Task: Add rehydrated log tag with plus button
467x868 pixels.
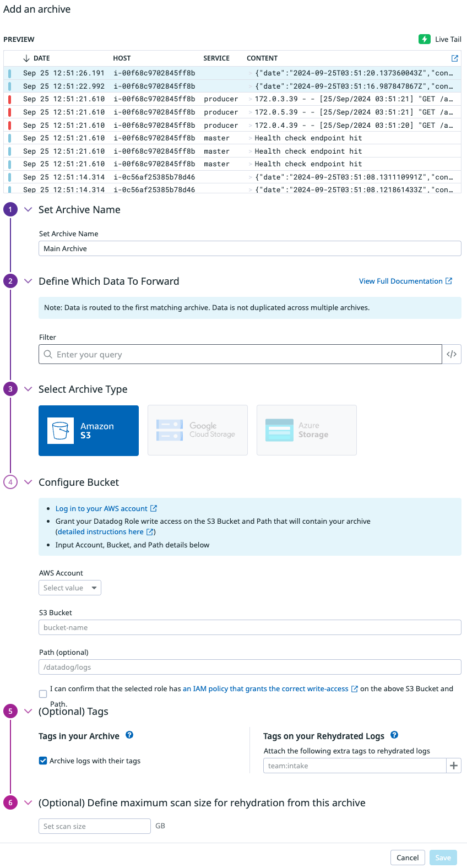Action: click(454, 766)
